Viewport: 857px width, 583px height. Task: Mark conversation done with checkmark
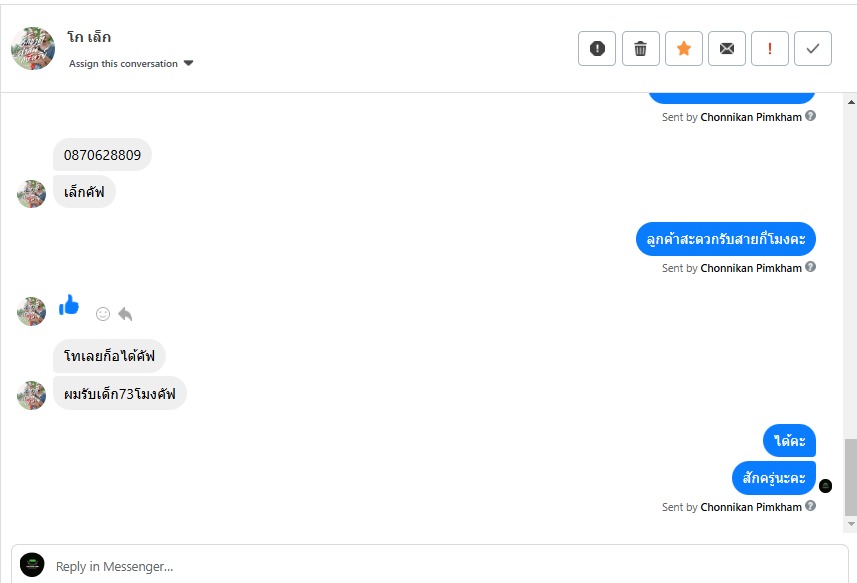(813, 48)
